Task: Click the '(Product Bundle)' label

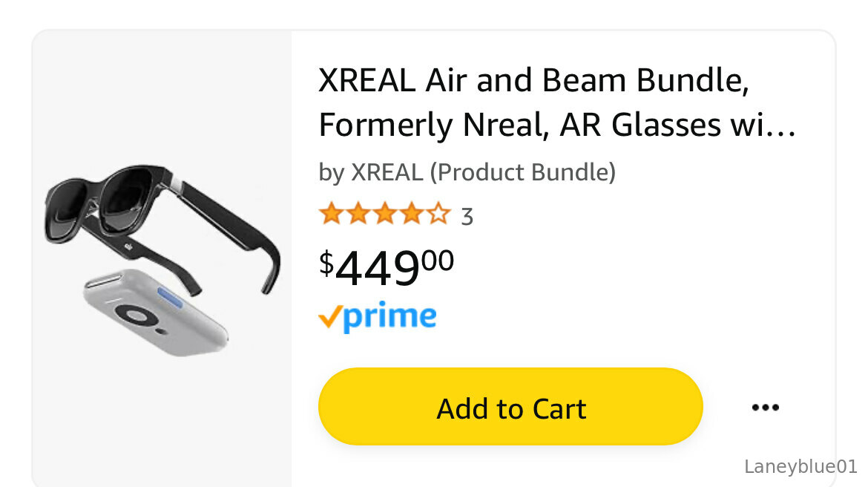Action: (x=522, y=172)
